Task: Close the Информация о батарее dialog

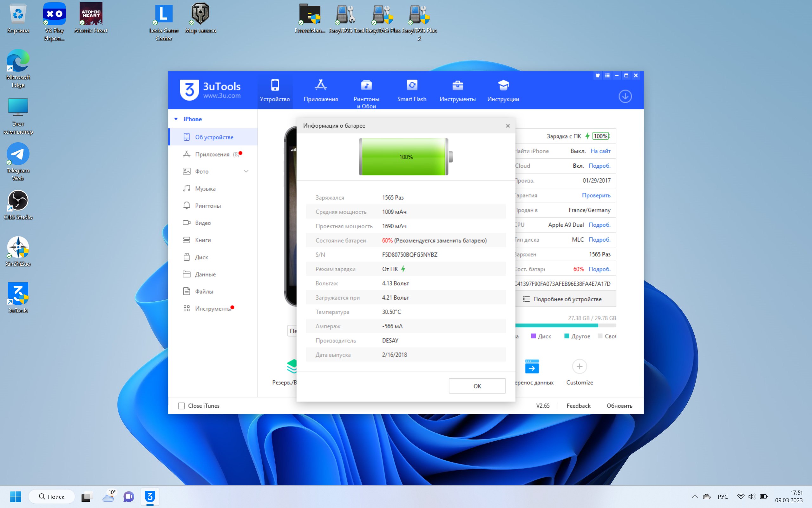Action: [508, 126]
